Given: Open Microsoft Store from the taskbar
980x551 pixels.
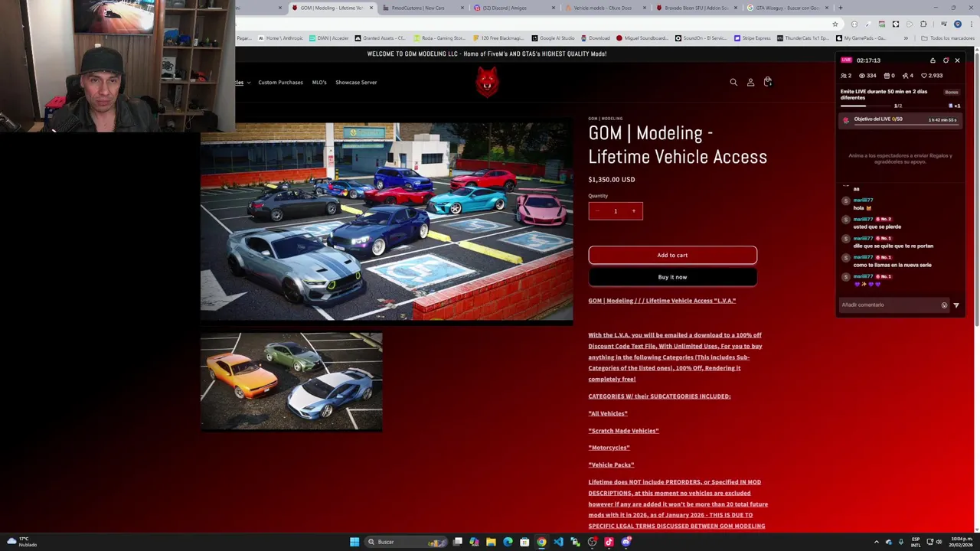Looking at the screenshot, I should (524, 542).
